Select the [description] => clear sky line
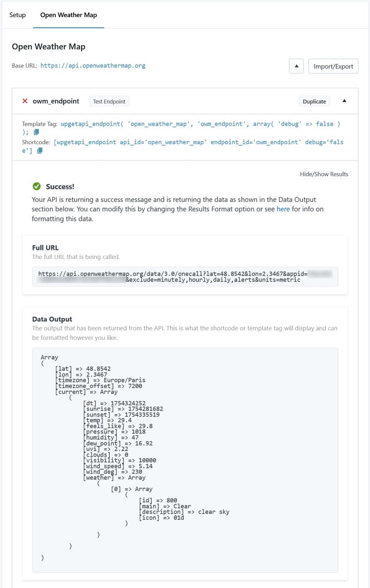This screenshot has width=370, height=588. [184, 512]
